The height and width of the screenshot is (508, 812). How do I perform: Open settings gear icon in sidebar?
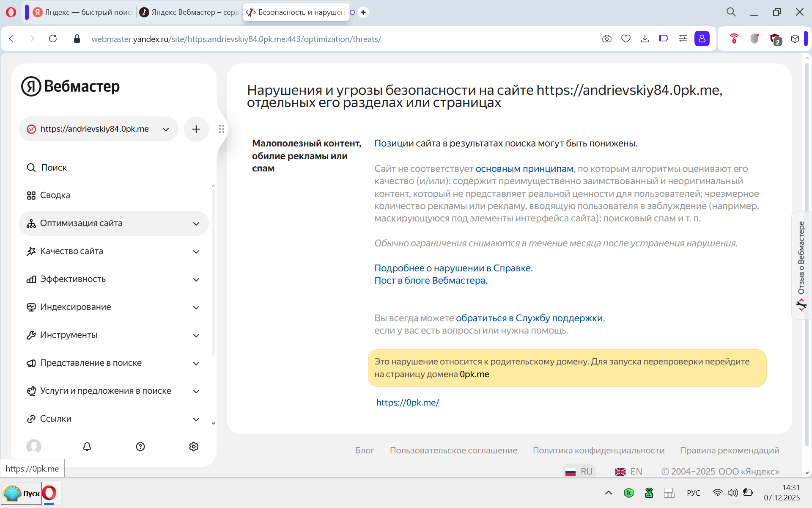(x=194, y=447)
